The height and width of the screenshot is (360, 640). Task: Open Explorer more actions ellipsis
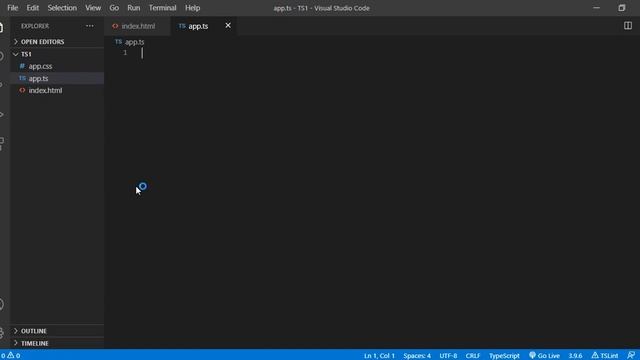point(90,26)
